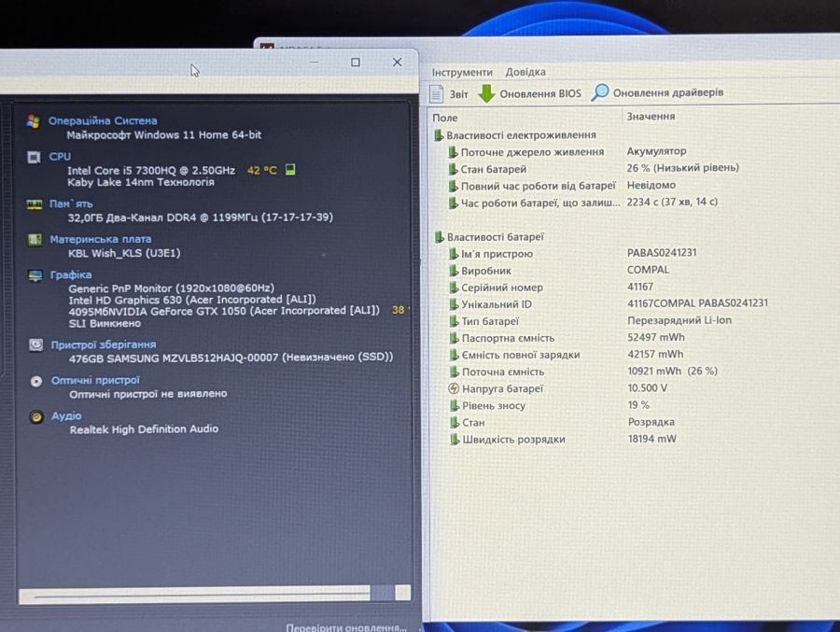Open the Графіка section heading
The height and width of the screenshot is (632, 840).
tap(71, 274)
